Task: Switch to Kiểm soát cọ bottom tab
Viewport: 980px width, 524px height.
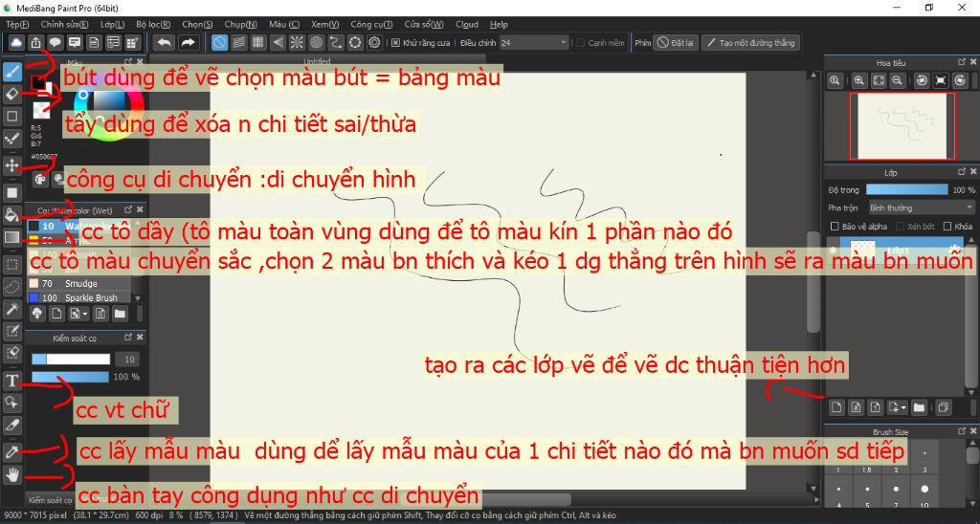Action: pyautogui.click(x=50, y=500)
